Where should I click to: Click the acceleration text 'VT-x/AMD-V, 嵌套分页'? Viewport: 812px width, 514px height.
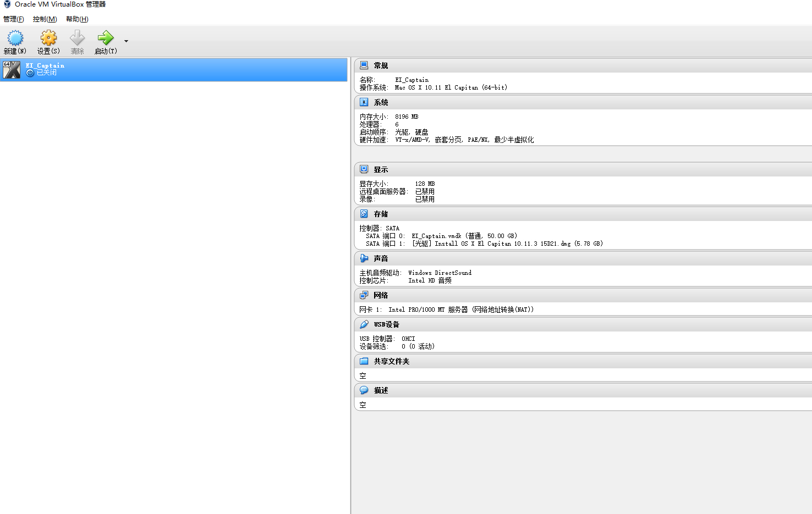coord(429,140)
